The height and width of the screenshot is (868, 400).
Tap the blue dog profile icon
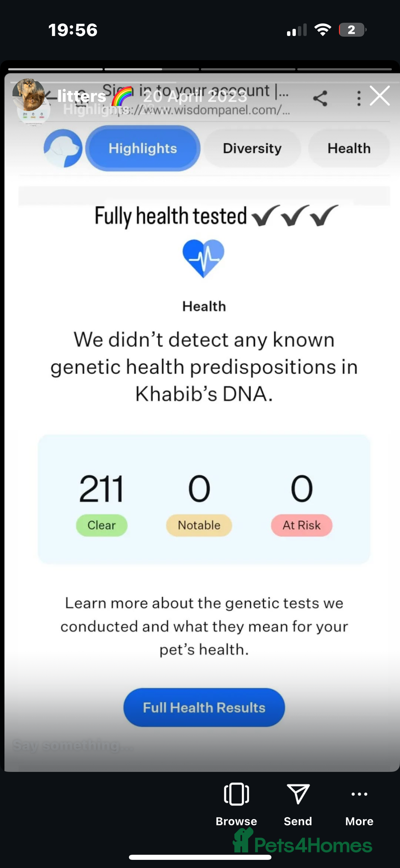63,148
